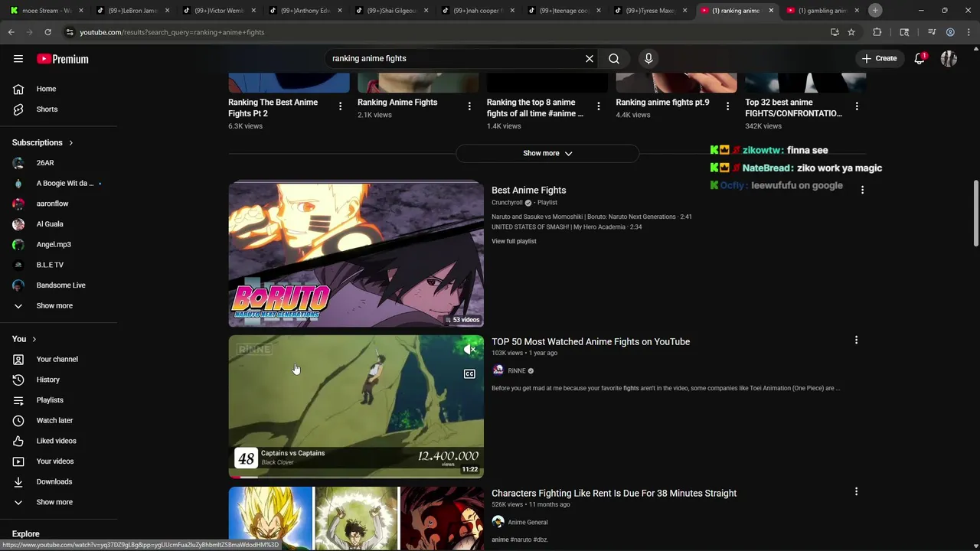The height and width of the screenshot is (551, 980).
Task: Seek on TOP 50 preview progress bar
Action: pyautogui.click(x=356, y=477)
